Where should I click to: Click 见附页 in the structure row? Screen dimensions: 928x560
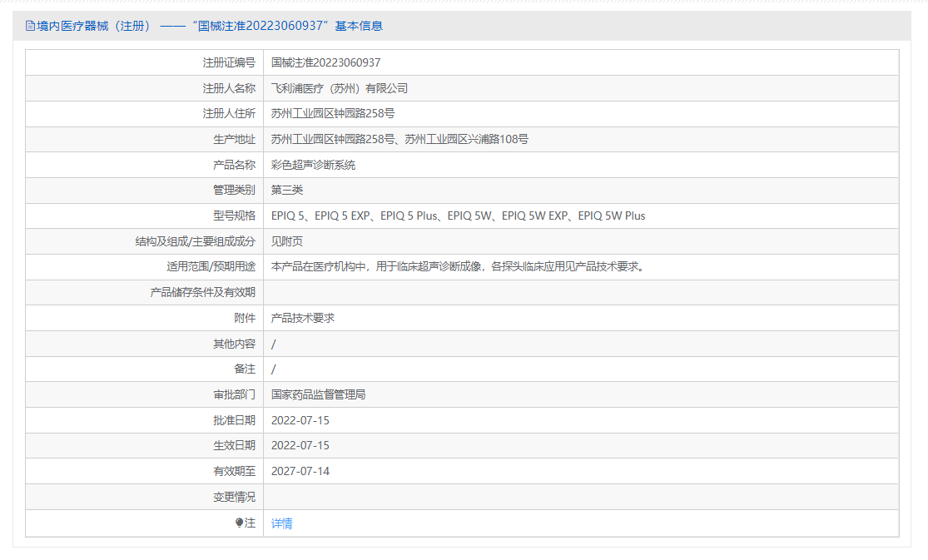287,241
